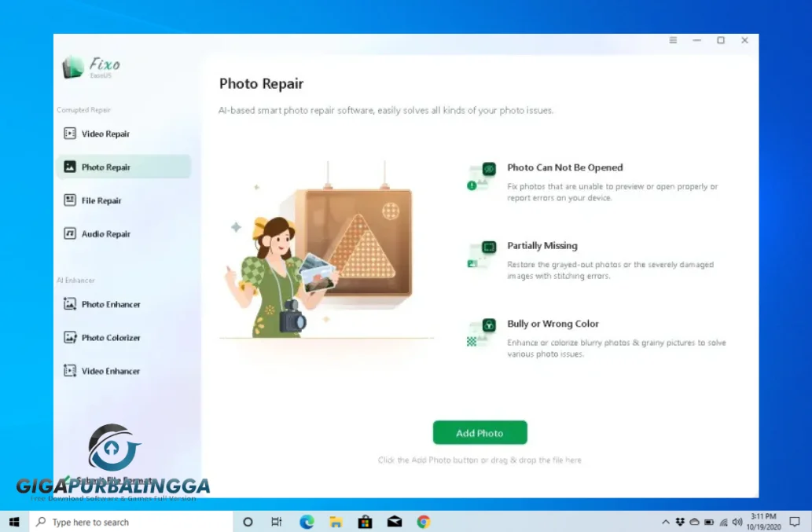This screenshot has height=532, width=812.
Task: Open the Mail app on taskbar
Action: tap(394, 522)
